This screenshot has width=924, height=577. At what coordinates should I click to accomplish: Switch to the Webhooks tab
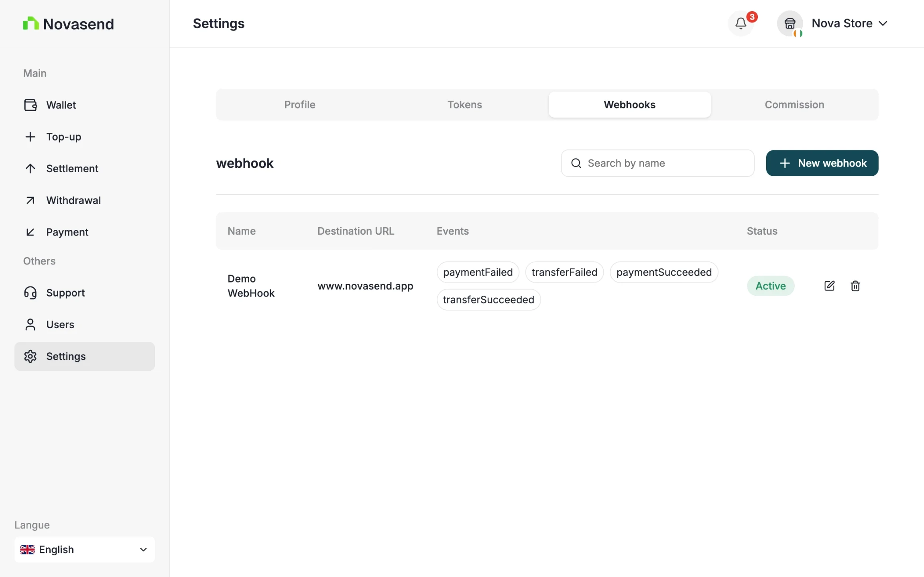pyautogui.click(x=629, y=104)
